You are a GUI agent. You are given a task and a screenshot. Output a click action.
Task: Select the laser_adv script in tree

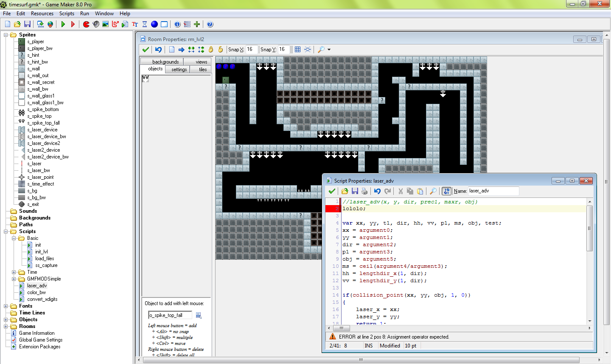(x=37, y=286)
